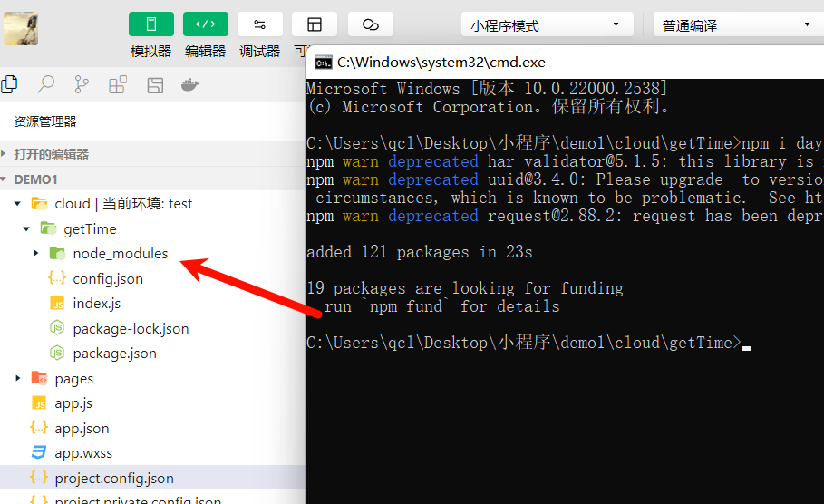Click the getTime folder icon
824x504 pixels.
click(48, 228)
